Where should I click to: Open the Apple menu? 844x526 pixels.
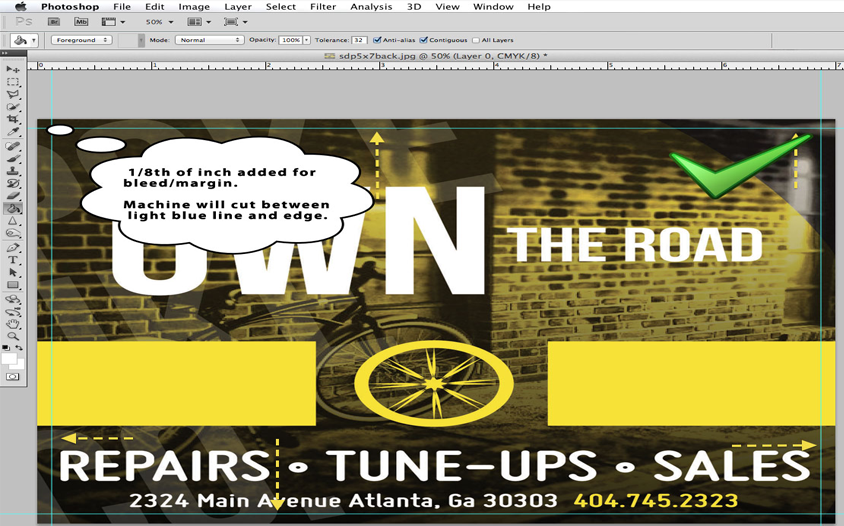[x=20, y=6]
